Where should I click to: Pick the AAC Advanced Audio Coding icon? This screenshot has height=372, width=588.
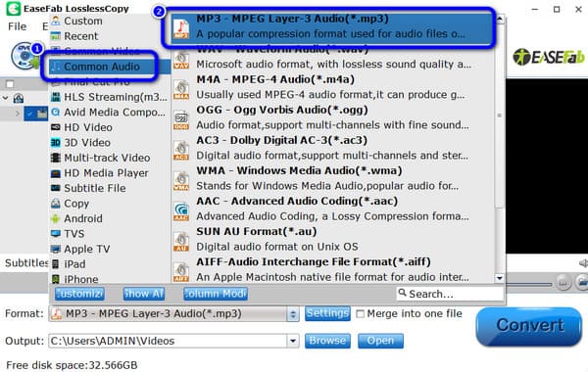pos(181,210)
